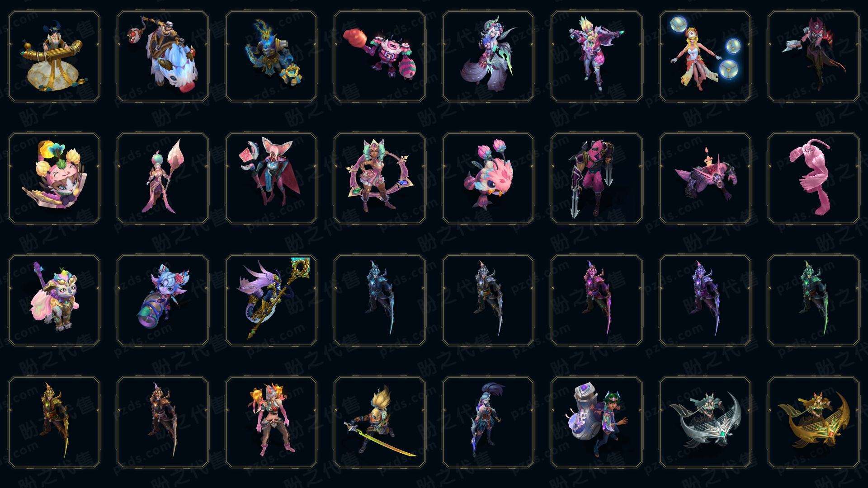Screen dimensions: 868x488
Task: Open the pink lady with petal staff
Action: tap(163, 178)
